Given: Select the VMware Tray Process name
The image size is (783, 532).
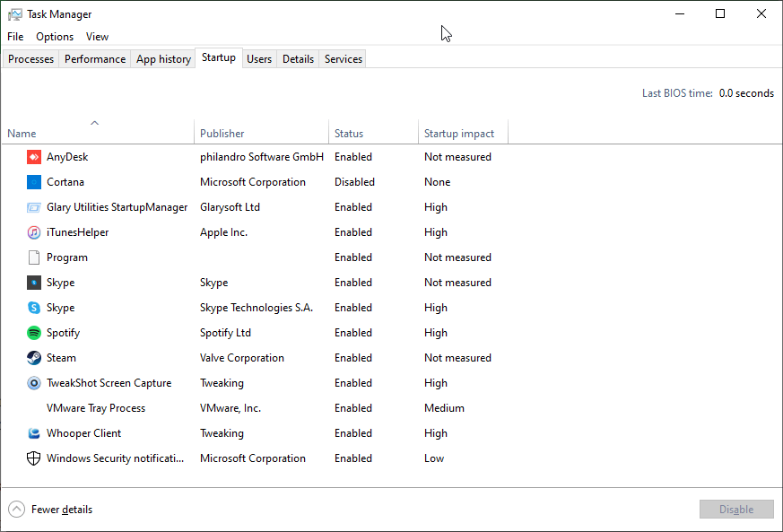Looking at the screenshot, I should click(x=96, y=408).
